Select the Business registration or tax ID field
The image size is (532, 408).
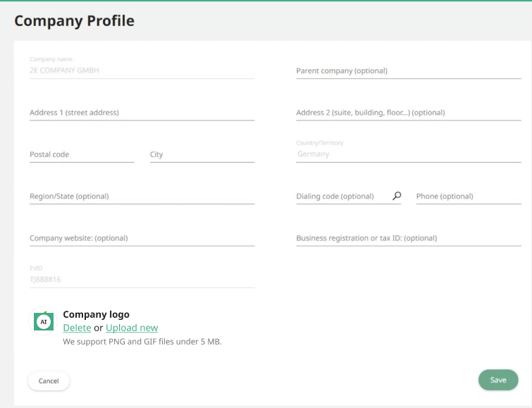(x=408, y=238)
